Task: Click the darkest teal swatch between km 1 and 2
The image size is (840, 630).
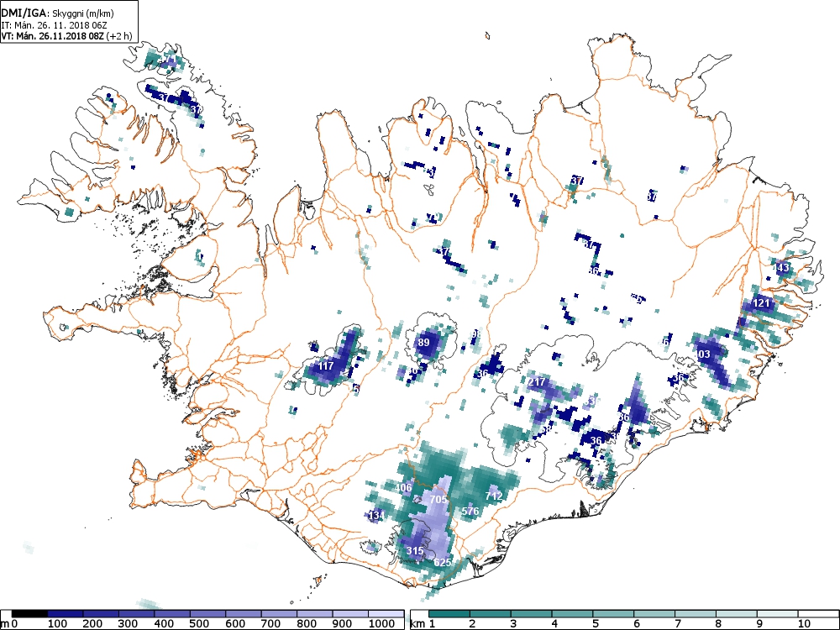Action: coord(449,614)
